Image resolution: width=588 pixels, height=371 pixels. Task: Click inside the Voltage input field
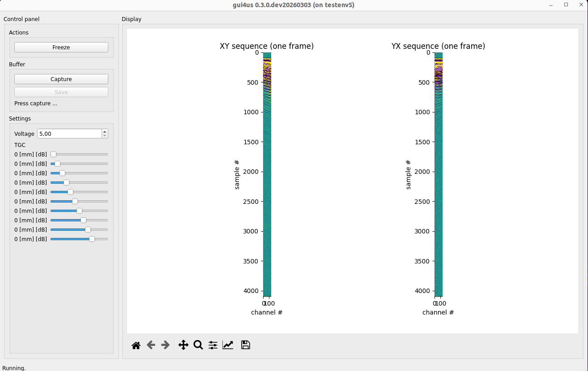pyautogui.click(x=69, y=134)
